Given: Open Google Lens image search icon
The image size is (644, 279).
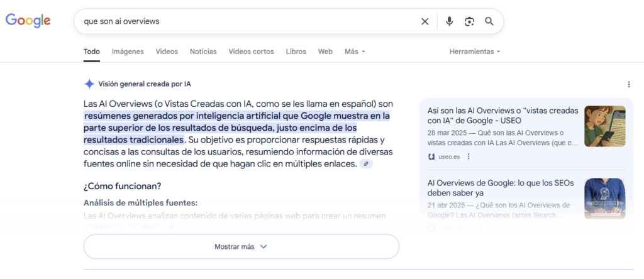Looking at the screenshot, I should 469,21.
